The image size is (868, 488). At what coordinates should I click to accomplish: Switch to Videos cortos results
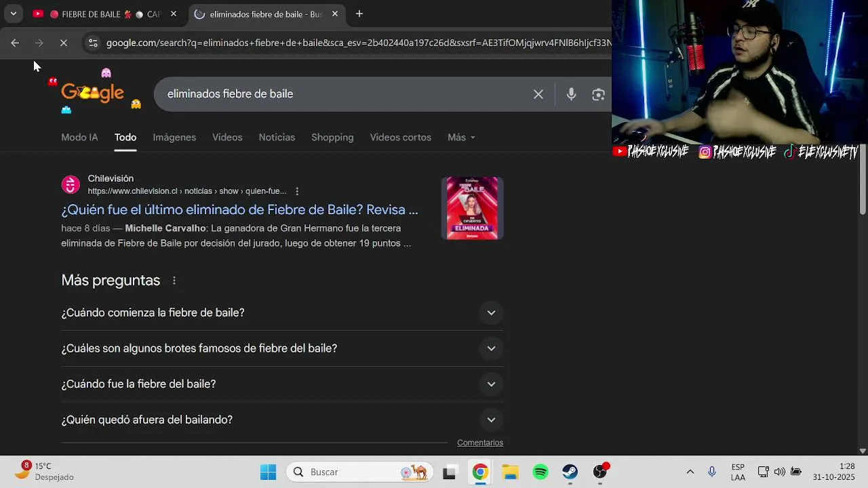coord(401,137)
